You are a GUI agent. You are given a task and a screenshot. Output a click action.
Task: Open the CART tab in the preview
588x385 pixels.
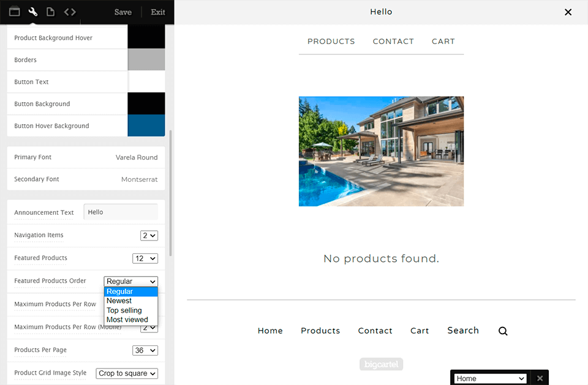point(443,41)
